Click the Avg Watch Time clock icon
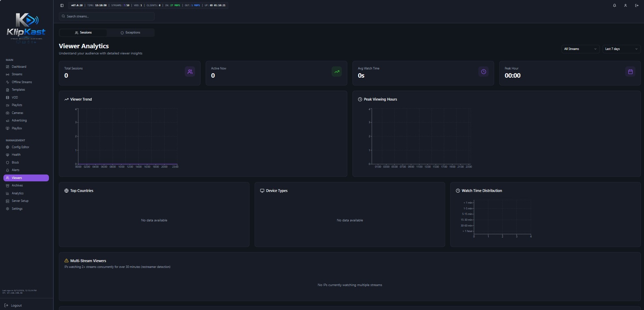This screenshot has height=310, width=644. coord(484,72)
